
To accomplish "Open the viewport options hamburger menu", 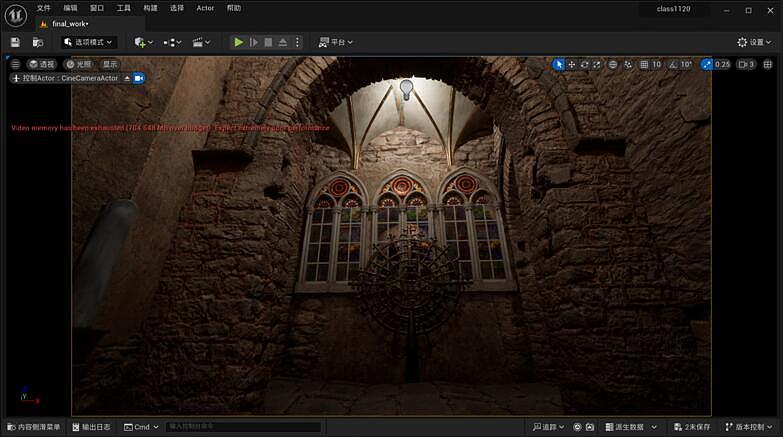I will coord(15,64).
